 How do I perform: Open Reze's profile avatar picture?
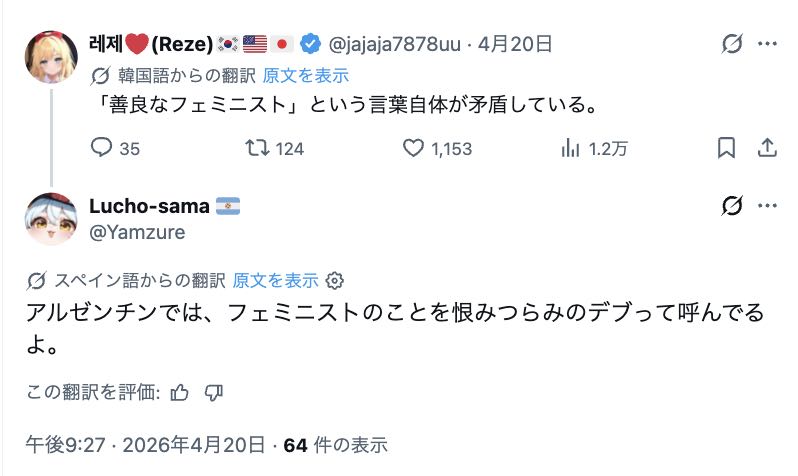click(51, 57)
